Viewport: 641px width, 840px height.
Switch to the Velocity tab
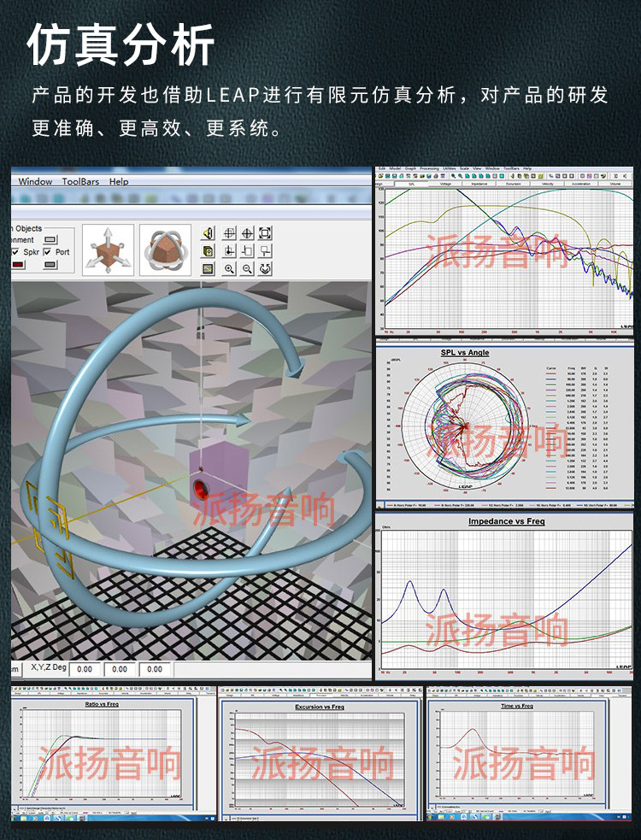[x=547, y=184]
